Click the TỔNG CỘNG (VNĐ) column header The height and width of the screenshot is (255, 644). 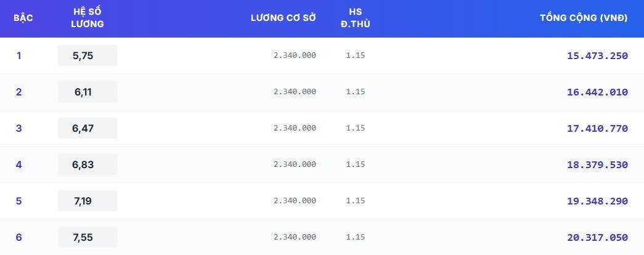[583, 18]
